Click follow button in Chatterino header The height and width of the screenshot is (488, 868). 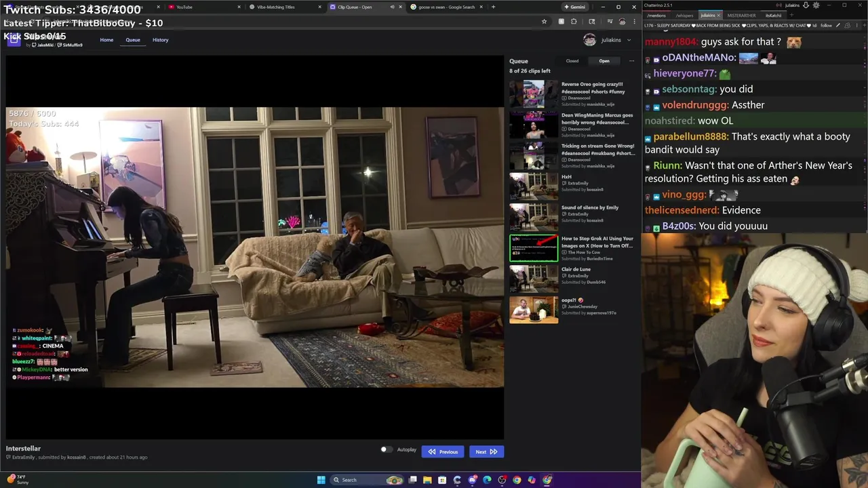coord(826,26)
